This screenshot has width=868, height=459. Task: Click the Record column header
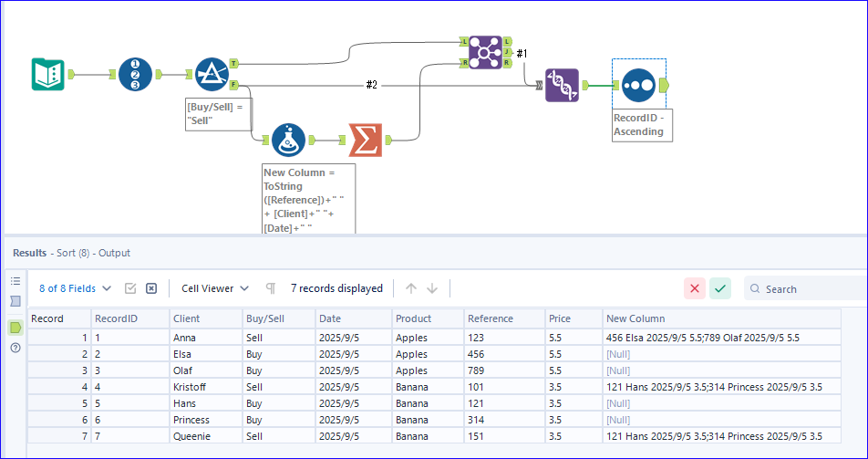[59, 318]
